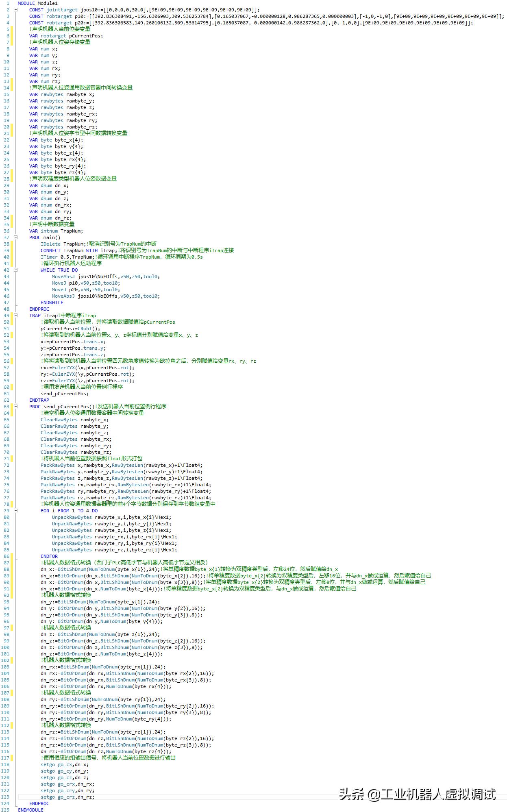Click line number 100 in the gutter
The image size is (507, 812).
pos(5,647)
